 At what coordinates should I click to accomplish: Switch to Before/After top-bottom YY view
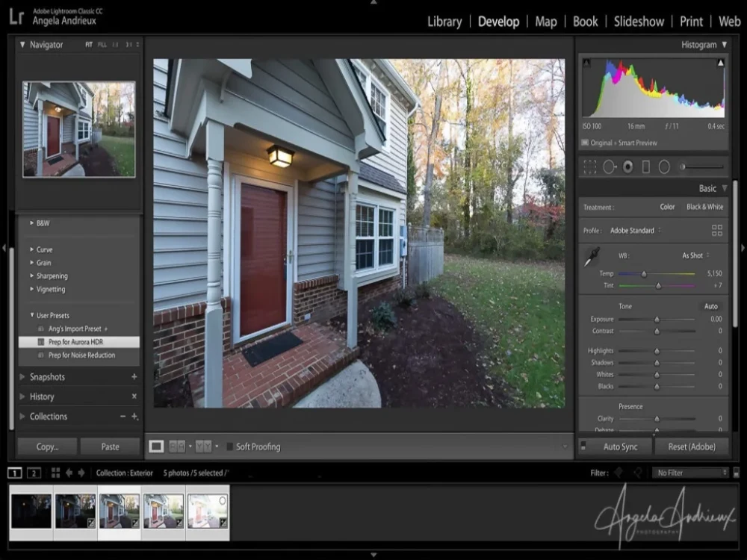pos(203,447)
